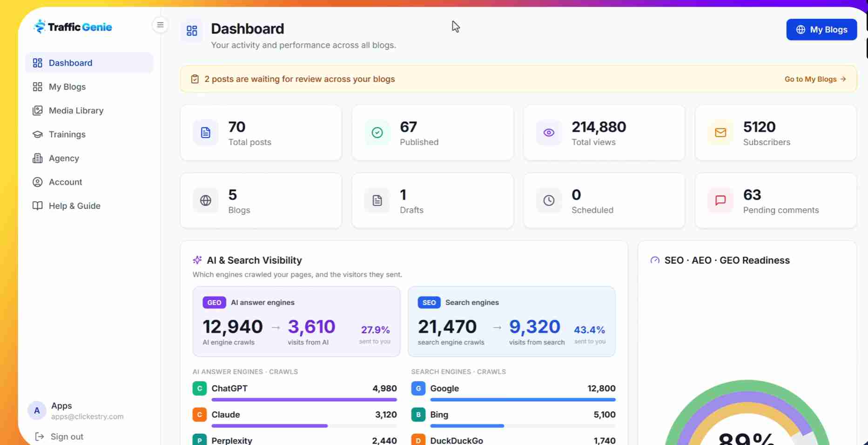Click the file icon on the Drafts card
Image resolution: width=868 pixels, height=445 pixels.
coord(377,200)
